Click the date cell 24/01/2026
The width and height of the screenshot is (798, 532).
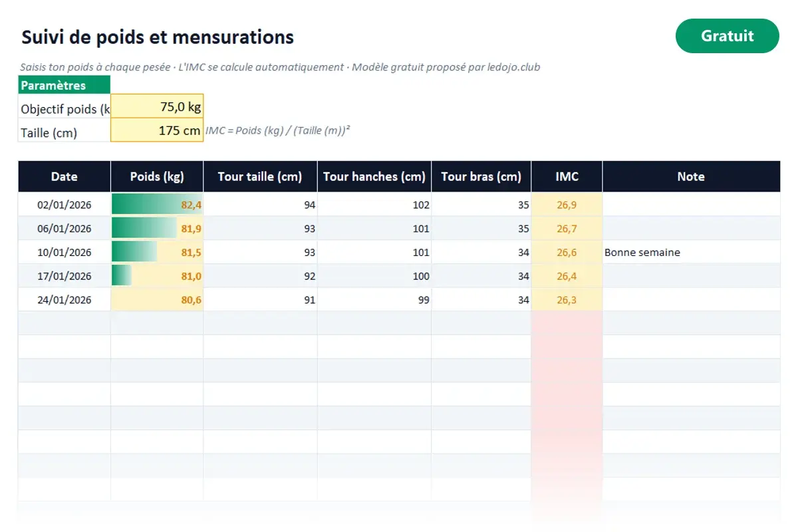65,300
